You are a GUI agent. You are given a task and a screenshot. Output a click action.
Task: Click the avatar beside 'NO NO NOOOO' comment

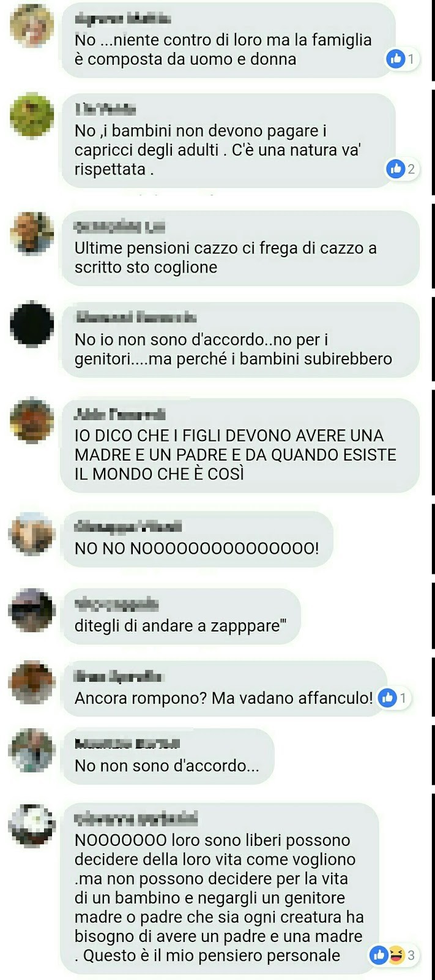point(32,533)
